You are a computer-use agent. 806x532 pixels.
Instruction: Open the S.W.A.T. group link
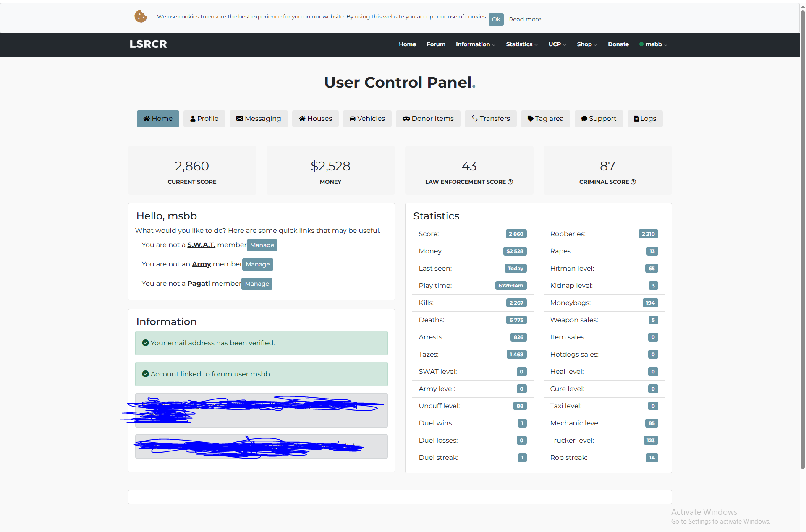pos(201,245)
